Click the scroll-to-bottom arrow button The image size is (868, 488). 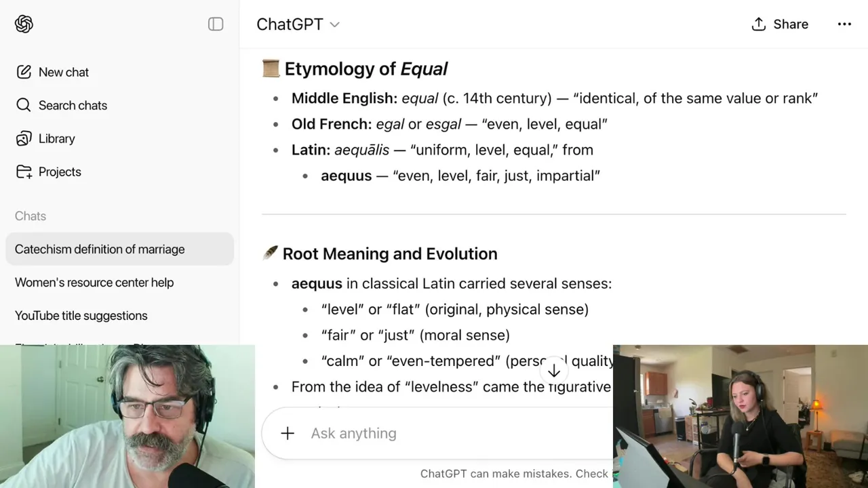(x=554, y=371)
